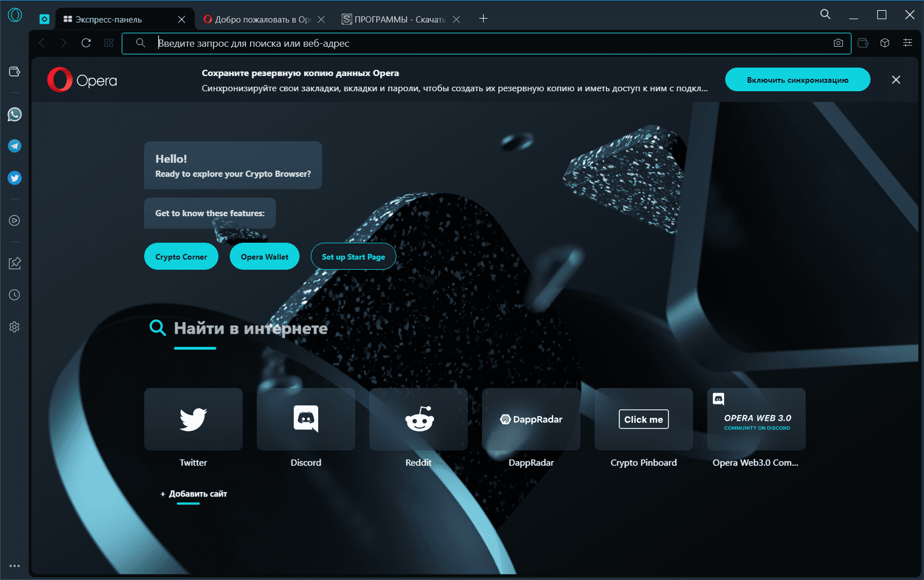Image resolution: width=924 pixels, height=580 pixels.
Task: Open the search tabs magnifier icon
Action: pos(825,14)
